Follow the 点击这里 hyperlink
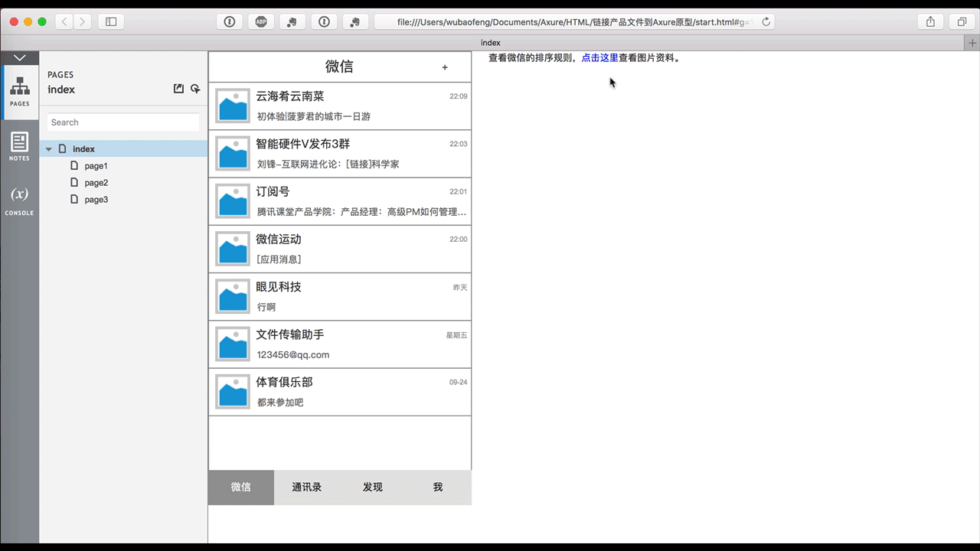 (599, 57)
